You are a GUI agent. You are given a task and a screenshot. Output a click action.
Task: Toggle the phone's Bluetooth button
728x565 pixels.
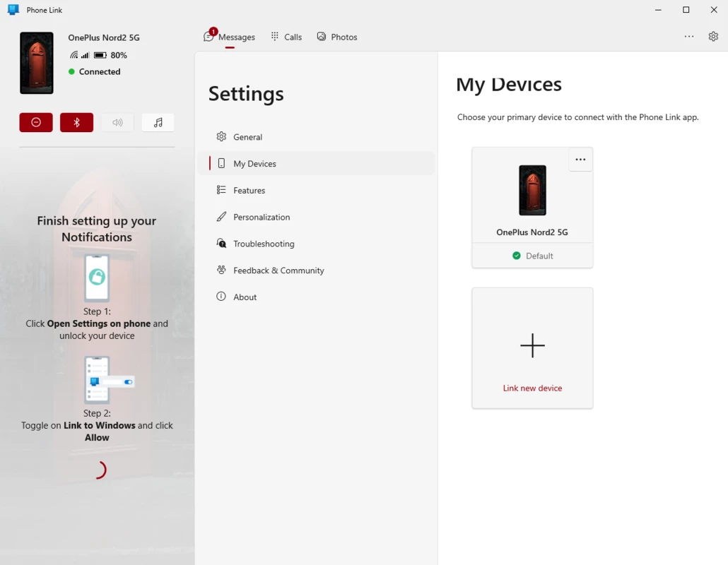pos(76,122)
